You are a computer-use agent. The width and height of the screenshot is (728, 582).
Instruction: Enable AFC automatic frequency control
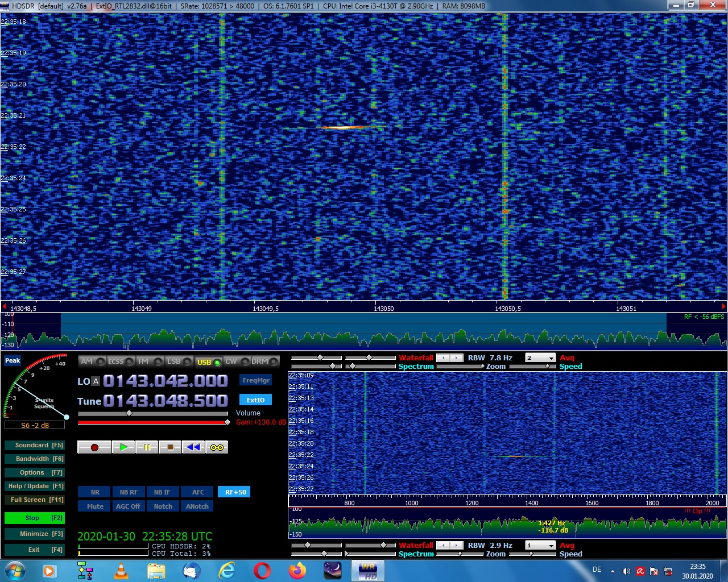(x=198, y=492)
